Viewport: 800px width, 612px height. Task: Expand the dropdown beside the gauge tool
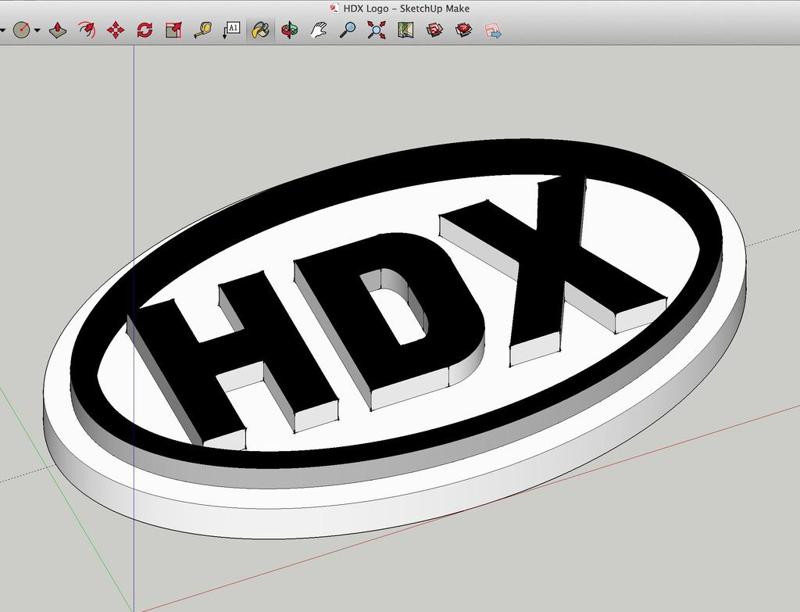coord(36,30)
